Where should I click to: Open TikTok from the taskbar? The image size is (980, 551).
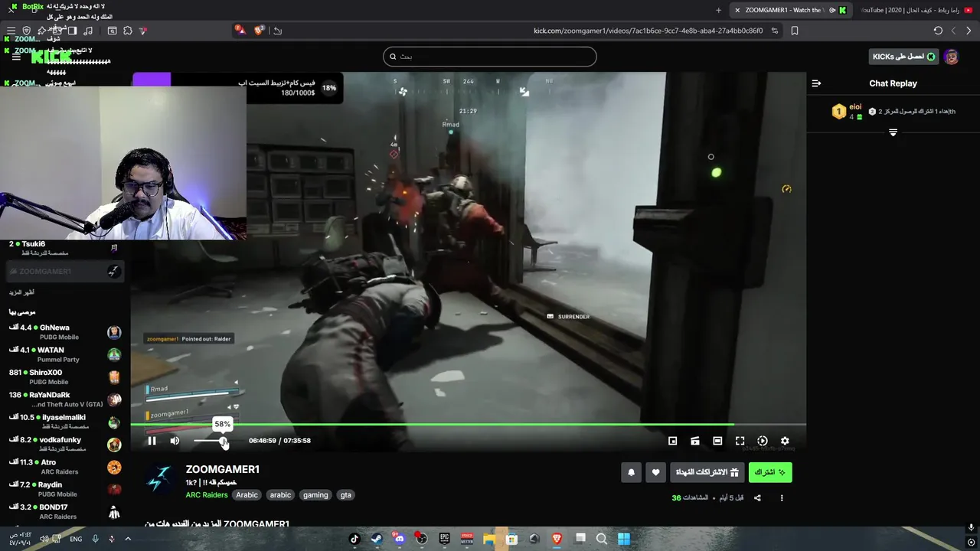[354, 539]
